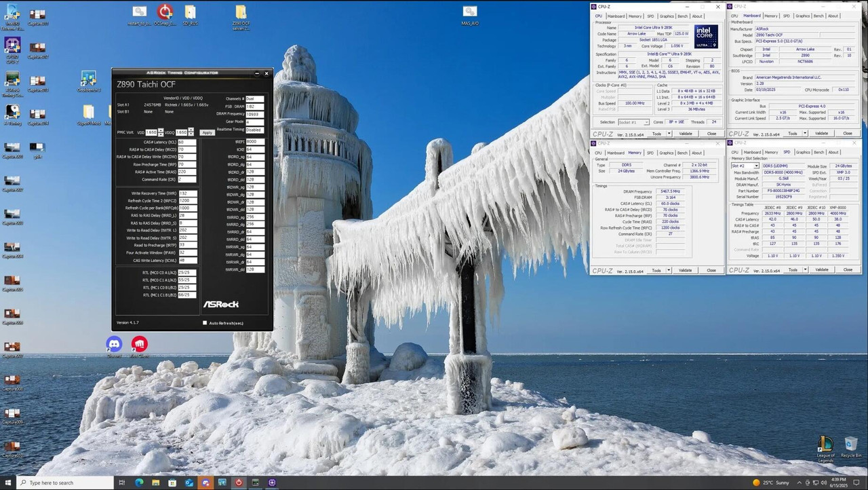Select the Capture011 desktop file
The image size is (868, 490).
[38, 17]
